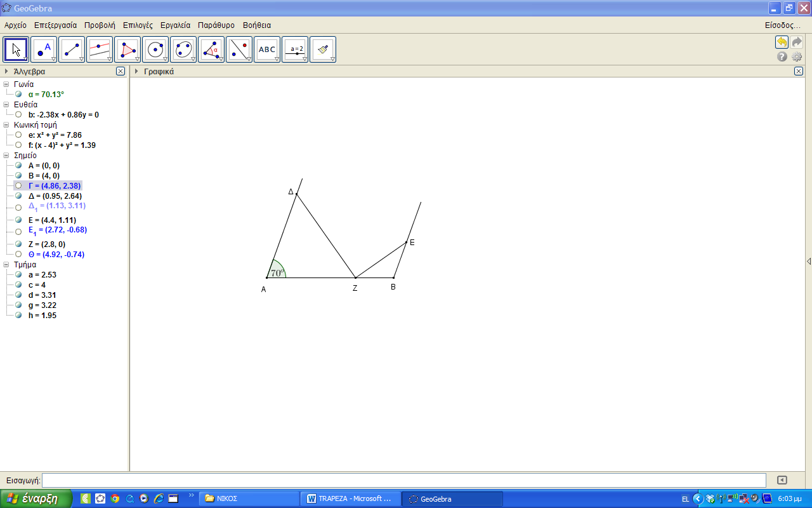Select the Circle with center tool
The image size is (812, 508).
[x=155, y=50]
